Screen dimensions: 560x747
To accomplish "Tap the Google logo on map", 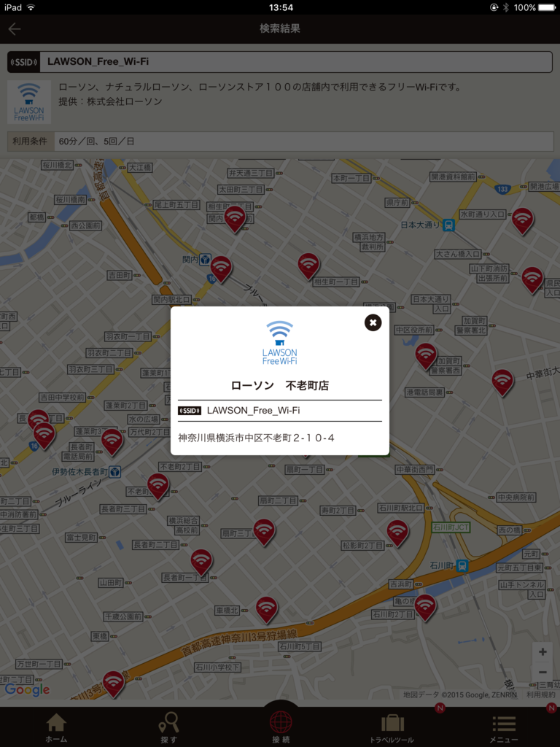I will click(x=27, y=689).
